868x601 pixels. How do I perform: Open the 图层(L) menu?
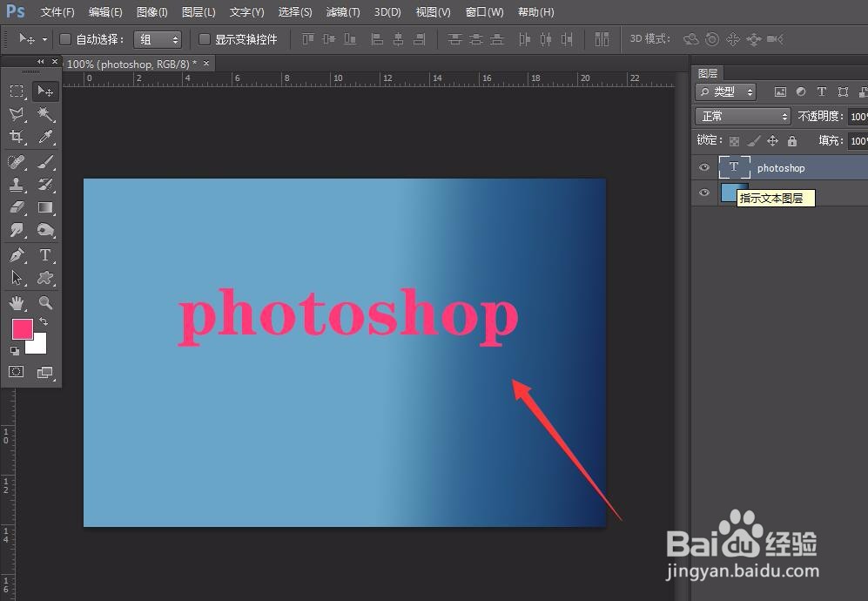tap(198, 11)
